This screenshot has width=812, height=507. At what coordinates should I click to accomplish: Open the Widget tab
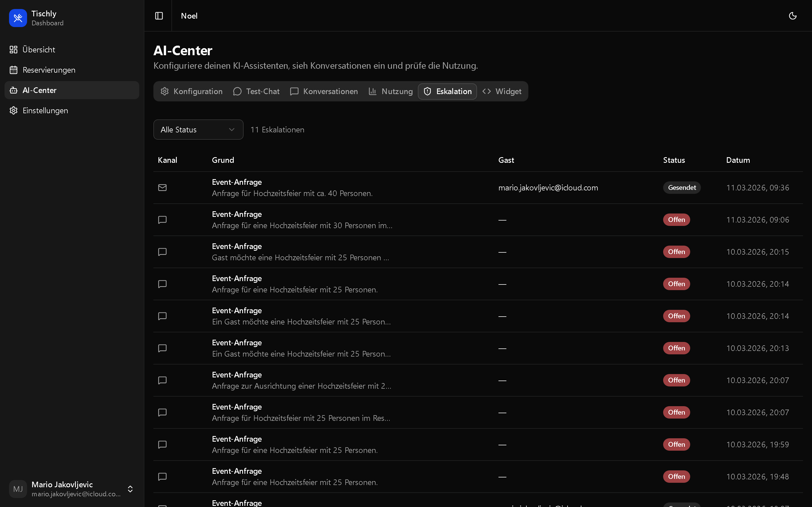coord(502,92)
